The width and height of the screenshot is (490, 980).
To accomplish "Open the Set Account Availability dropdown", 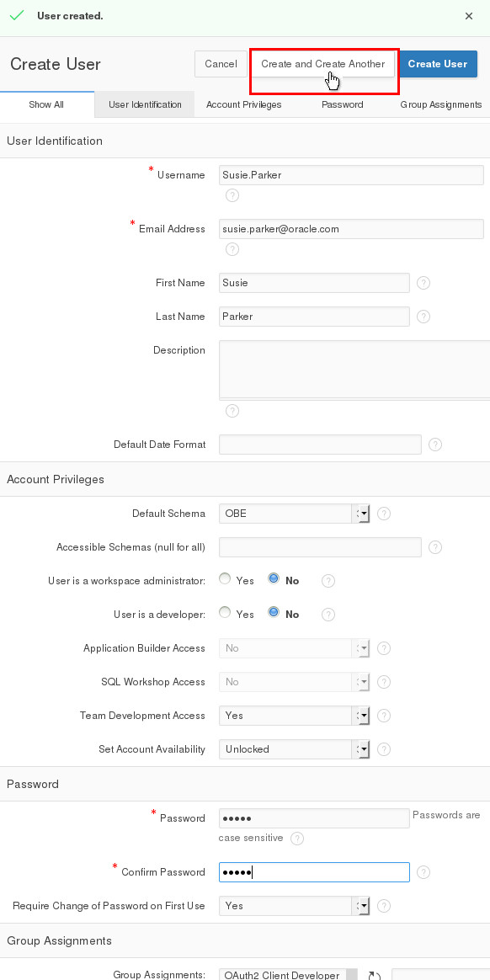I will [x=361, y=749].
